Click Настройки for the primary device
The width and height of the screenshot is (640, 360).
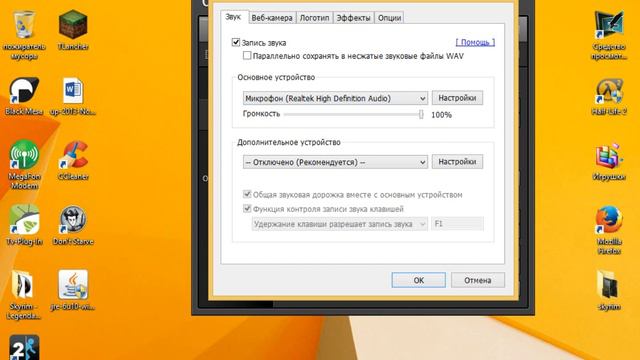pos(457,98)
